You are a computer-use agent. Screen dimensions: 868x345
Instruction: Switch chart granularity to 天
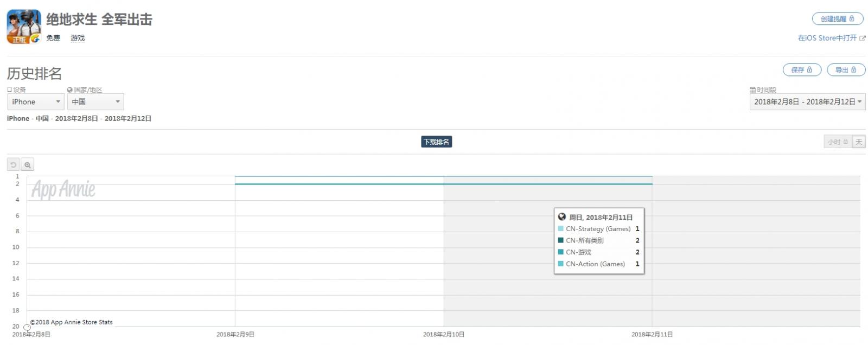(x=859, y=142)
